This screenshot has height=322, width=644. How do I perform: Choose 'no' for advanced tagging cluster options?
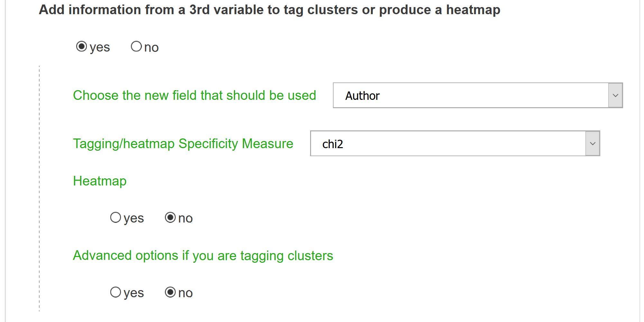pos(170,292)
